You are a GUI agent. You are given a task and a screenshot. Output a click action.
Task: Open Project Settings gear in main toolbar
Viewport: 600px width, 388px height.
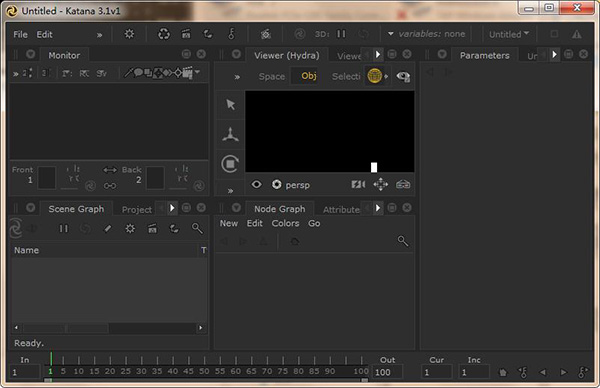pyautogui.click(x=129, y=34)
